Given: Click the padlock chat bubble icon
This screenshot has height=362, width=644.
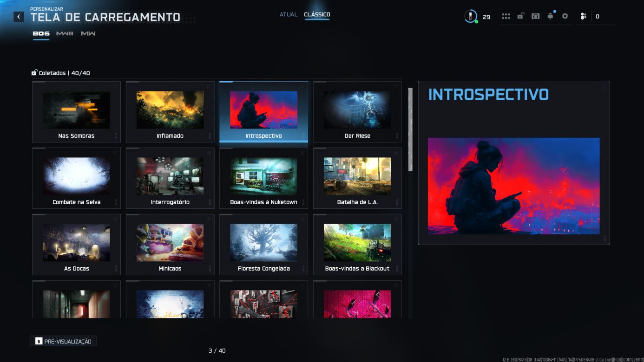Looking at the screenshot, I should [x=521, y=16].
